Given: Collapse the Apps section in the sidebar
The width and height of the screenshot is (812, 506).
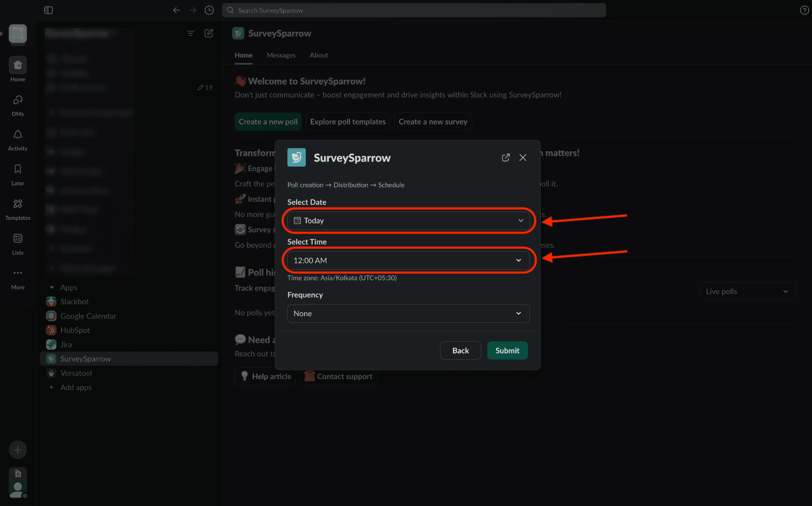Looking at the screenshot, I should [52, 287].
